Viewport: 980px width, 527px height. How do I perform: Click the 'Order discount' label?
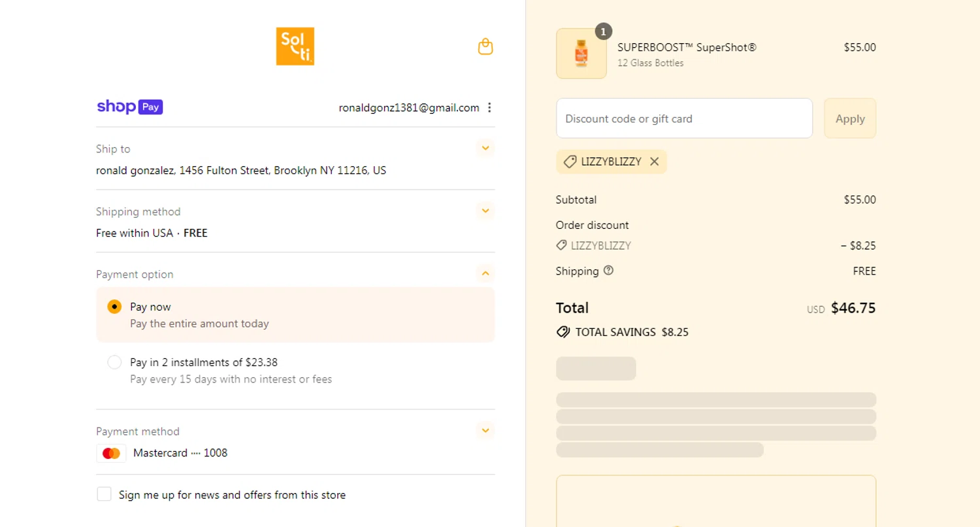593,225
